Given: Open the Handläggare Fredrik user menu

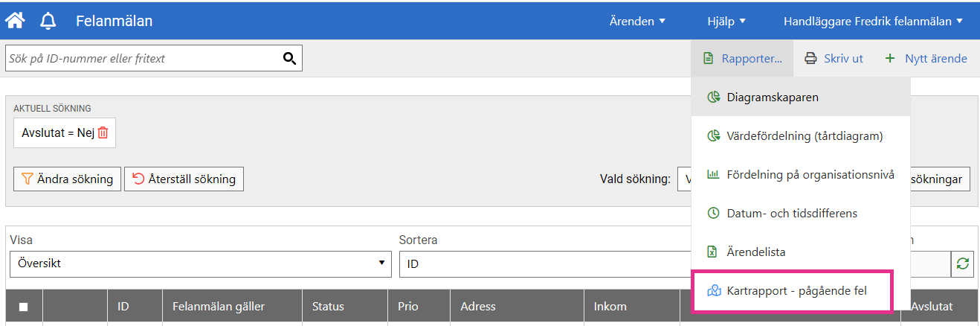Looking at the screenshot, I should point(873,22).
